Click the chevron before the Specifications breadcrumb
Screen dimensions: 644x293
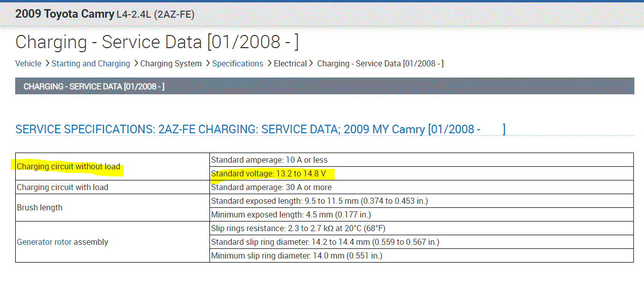(207, 63)
